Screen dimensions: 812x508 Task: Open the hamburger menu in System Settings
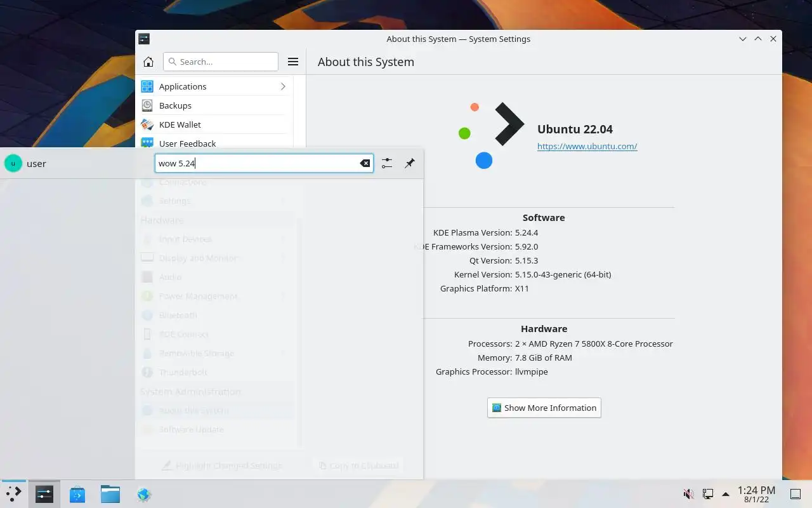[293, 62]
